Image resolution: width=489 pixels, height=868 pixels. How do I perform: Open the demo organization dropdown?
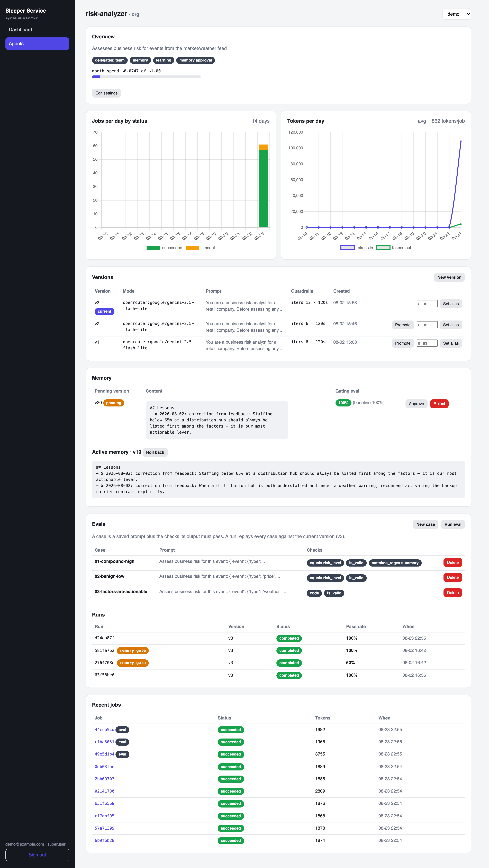pyautogui.click(x=456, y=14)
